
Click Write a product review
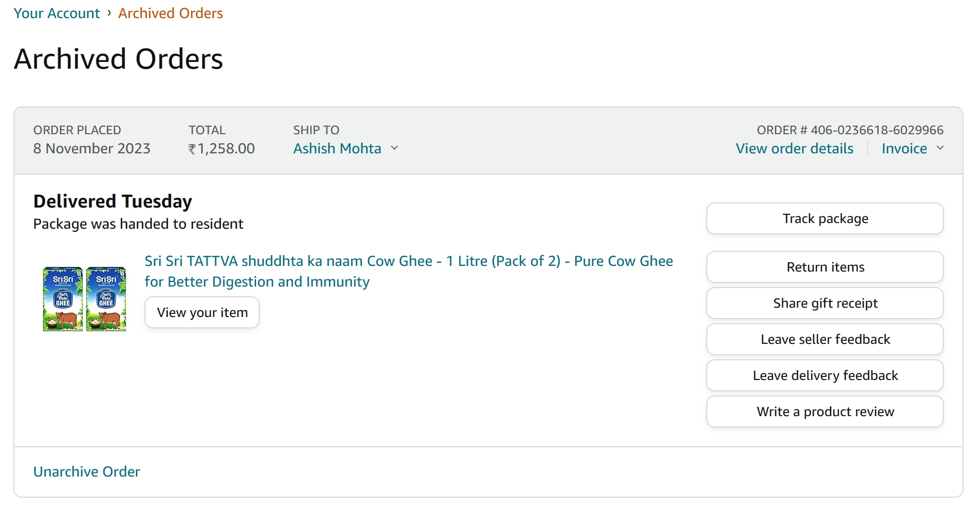click(825, 411)
